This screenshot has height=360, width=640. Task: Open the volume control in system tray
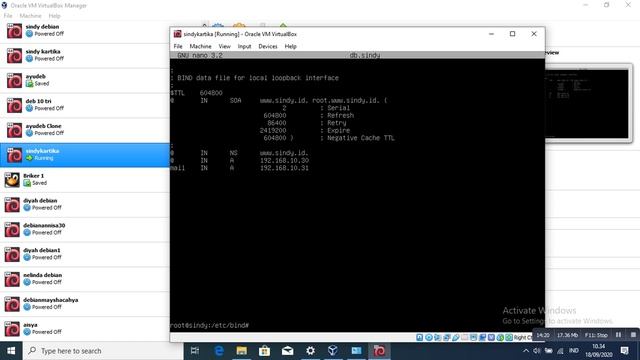coord(537,351)
